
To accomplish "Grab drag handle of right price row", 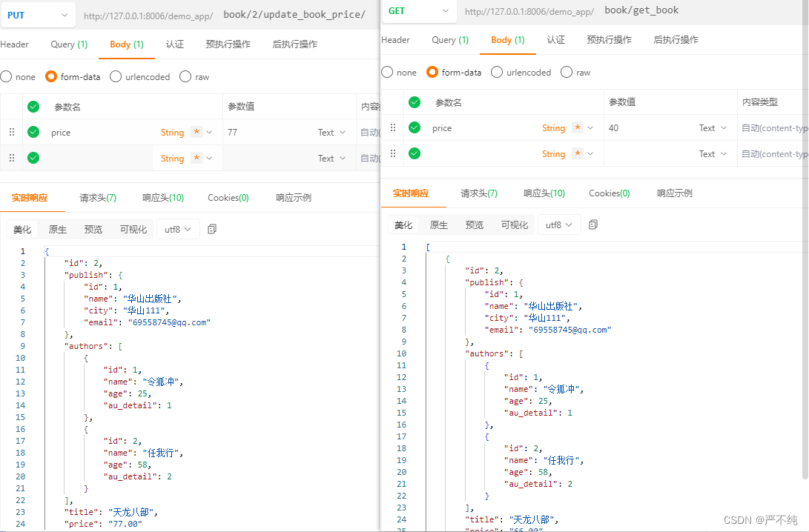I will (393, 127).
